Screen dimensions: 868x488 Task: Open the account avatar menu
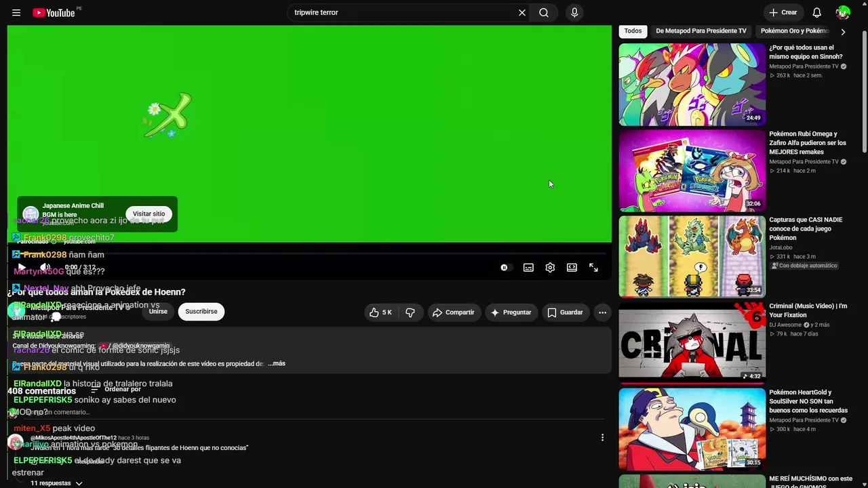[x=843, y=13]
